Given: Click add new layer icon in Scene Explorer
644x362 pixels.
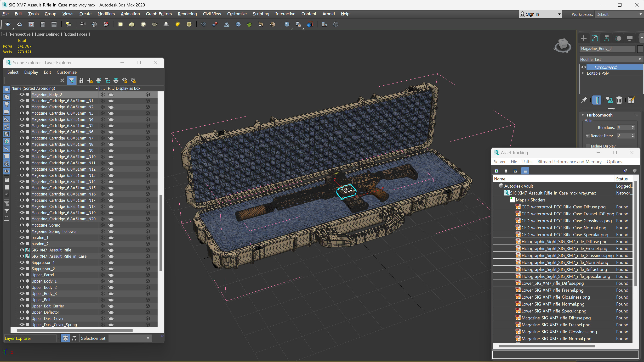Looking at the screenshot, I should (x=90, y=80).
